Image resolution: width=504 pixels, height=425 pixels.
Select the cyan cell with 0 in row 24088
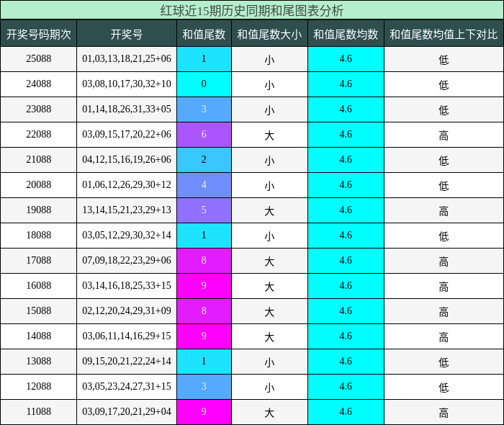point(204,84)
